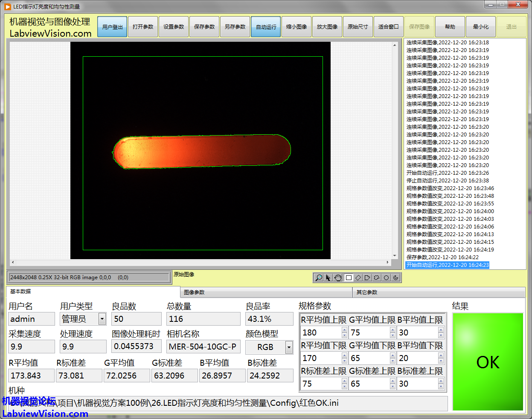Select log entry 保存参数 16:24:22
This screenshot has height=419, width=532.
click(442, 257)
